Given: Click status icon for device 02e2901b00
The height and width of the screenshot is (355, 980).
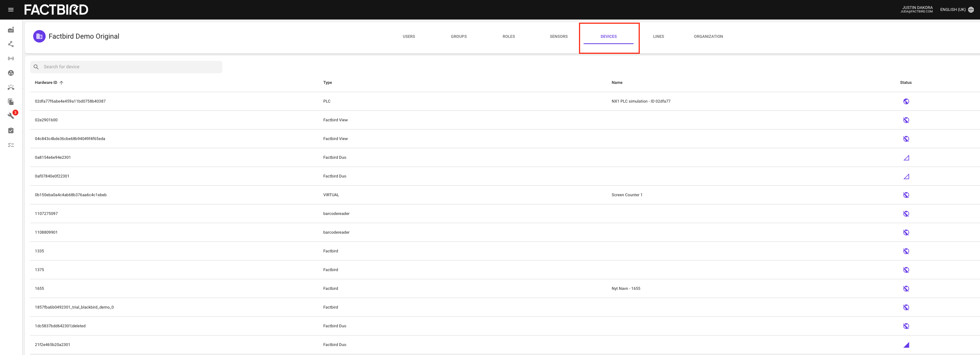Looking at the screenshot, I should tap(906, 120).
